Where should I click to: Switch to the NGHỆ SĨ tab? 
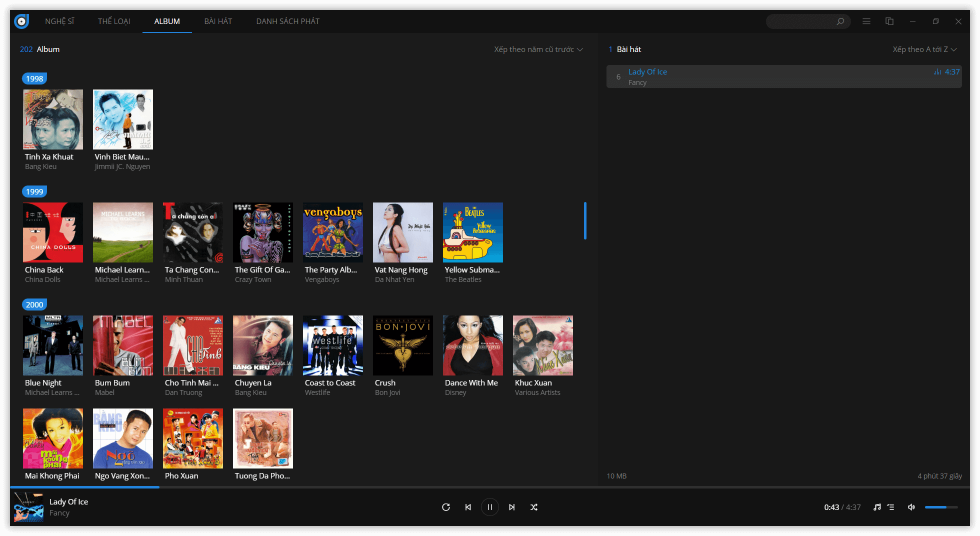[x=59, y=21]
